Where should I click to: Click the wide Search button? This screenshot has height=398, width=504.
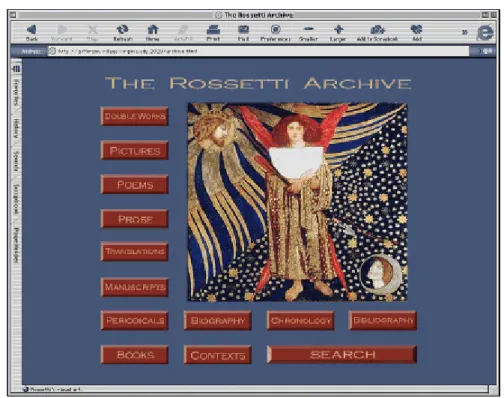pyautogui.click(x=342, y=355)
